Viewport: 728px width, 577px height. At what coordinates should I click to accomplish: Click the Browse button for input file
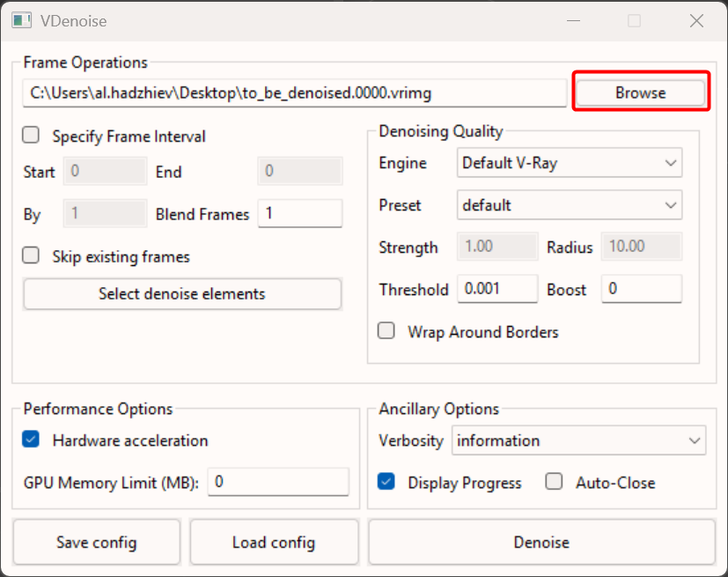click(x=640, y=92)
